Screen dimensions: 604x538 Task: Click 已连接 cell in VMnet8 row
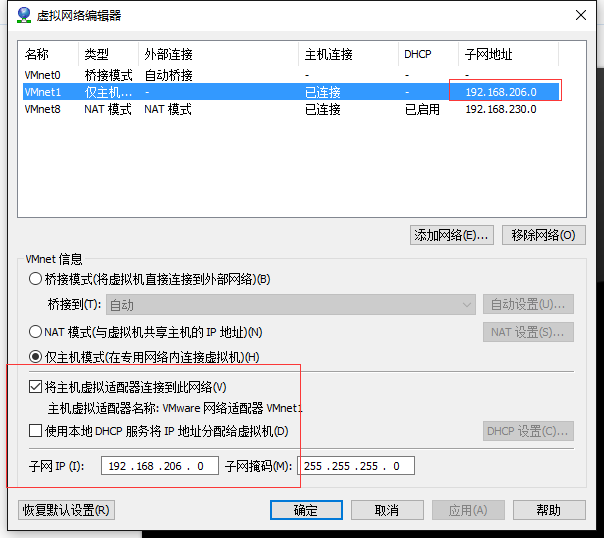click(323, 109)
